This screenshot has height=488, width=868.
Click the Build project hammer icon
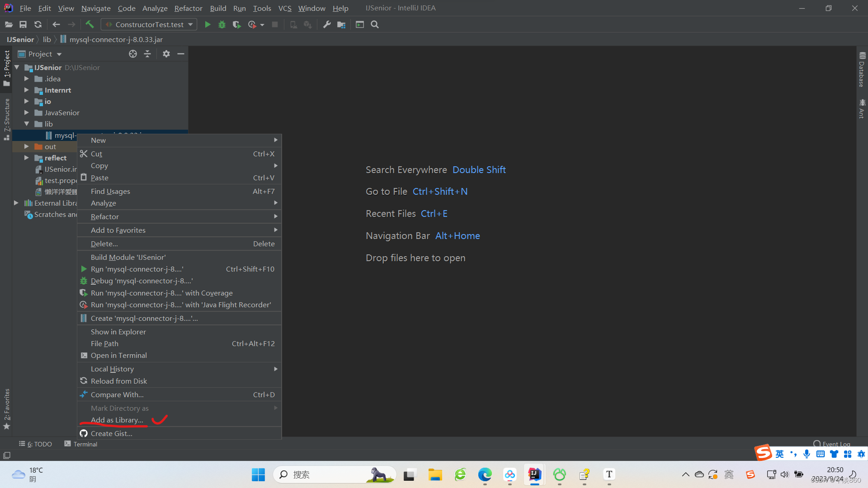pyautogui.click(x=90, y=24)
